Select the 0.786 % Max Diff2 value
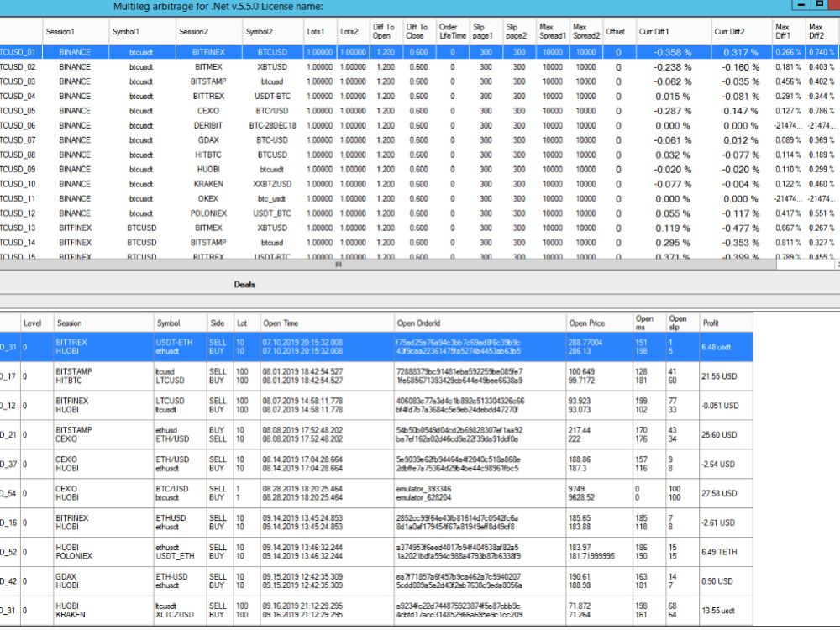Image resolution: width=840 pixels, height=630 pixels. click(822, 111)
